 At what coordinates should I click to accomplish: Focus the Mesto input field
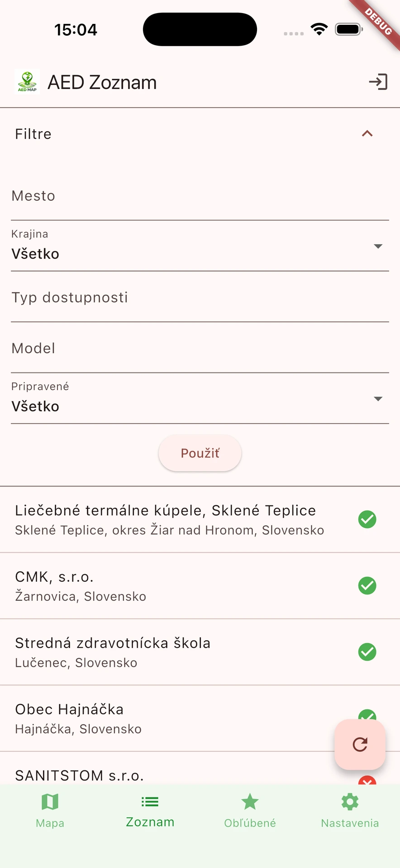(x=200, y=196)
